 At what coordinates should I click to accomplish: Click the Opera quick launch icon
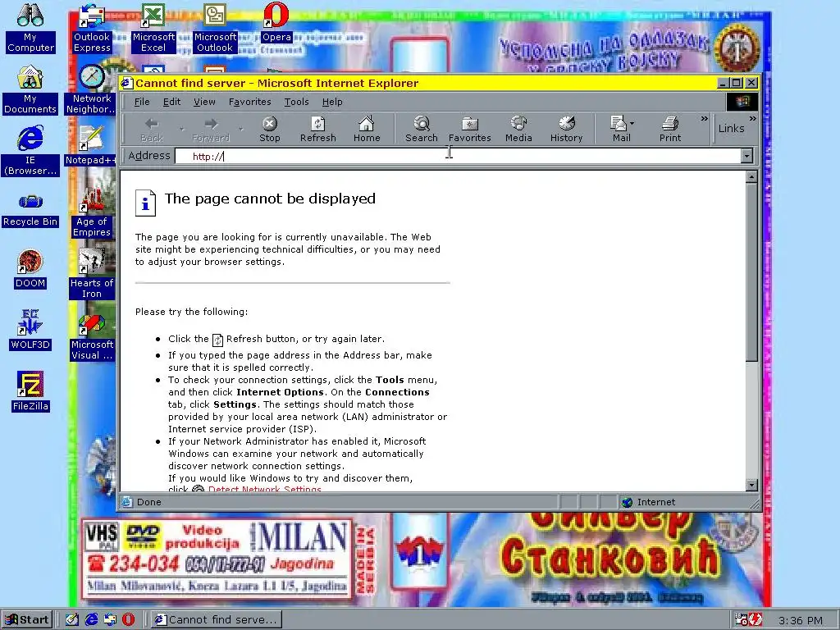pos(129,619)
